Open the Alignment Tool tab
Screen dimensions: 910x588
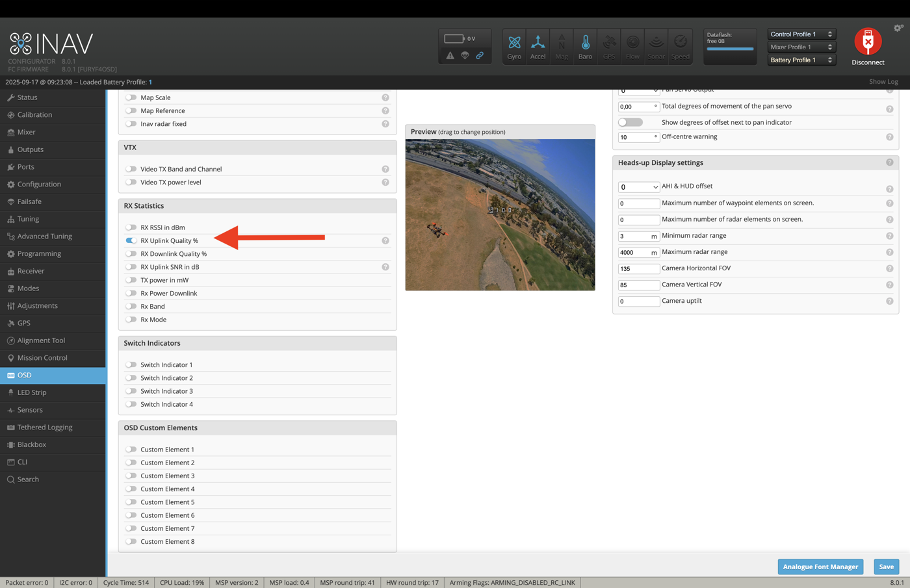53,340
